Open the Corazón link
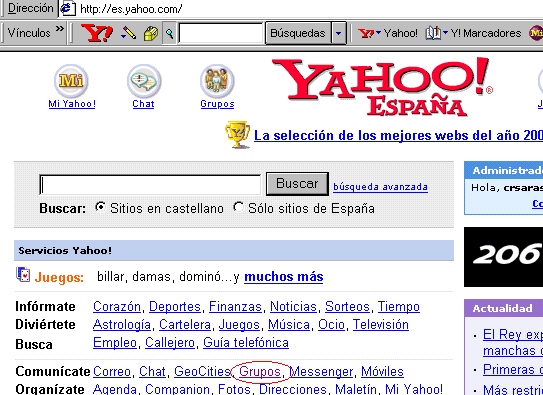The width and height of the screenshot is (543, 395). [117, 307]
